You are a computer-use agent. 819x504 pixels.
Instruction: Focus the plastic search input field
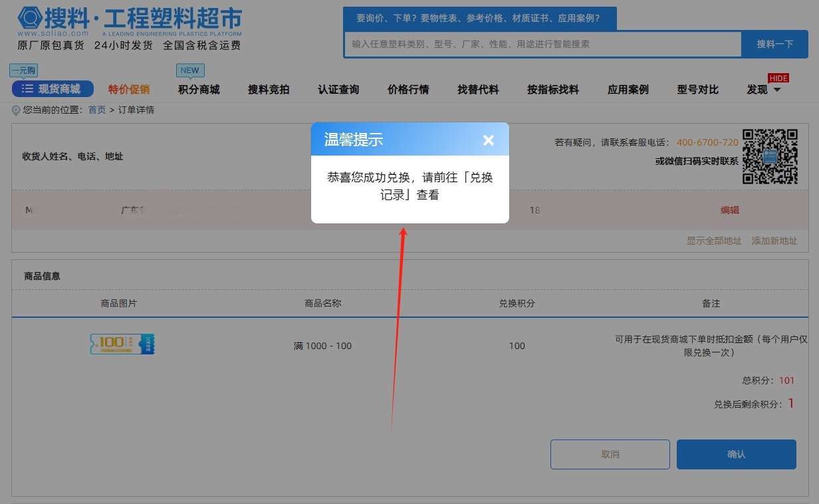coord(542,45)
